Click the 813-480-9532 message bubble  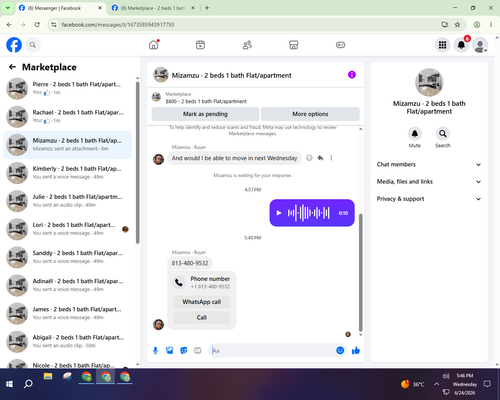pyautogui.click(x=190, y=263)
